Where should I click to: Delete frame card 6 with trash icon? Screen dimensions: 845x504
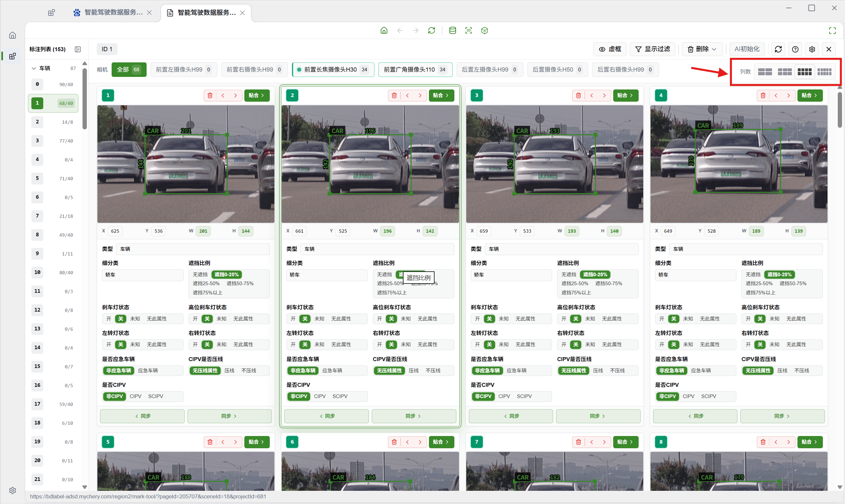pyautogui.click(x=394, y=442)
